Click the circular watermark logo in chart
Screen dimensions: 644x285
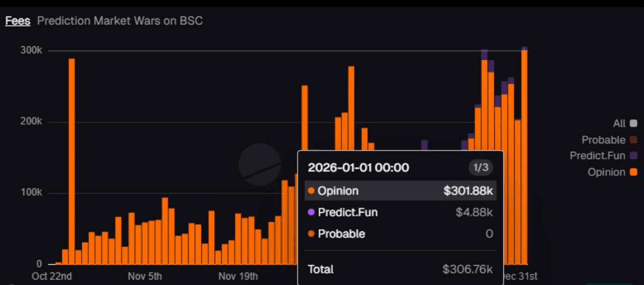click(x=260, y=164)
